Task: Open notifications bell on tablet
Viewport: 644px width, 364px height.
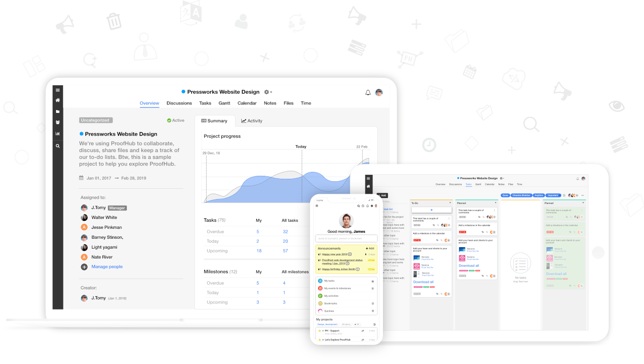Action: [577, 178]
